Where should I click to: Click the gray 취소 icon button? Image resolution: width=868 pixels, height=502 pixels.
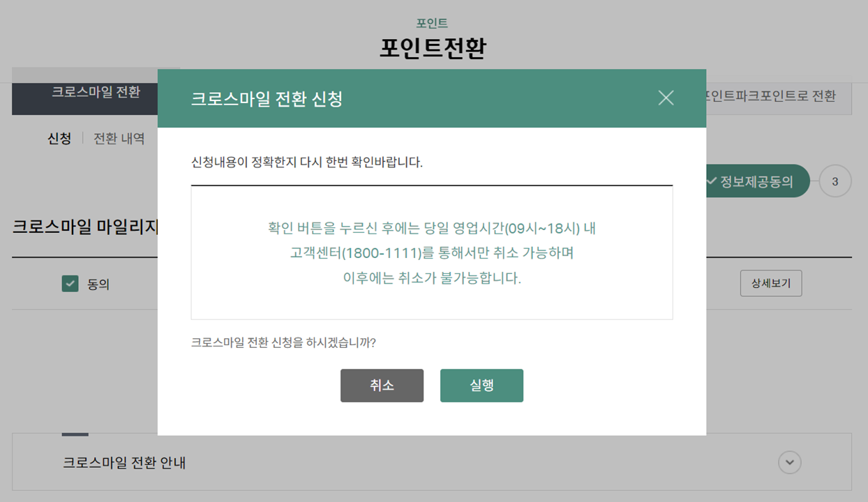(x=382, y=385)
